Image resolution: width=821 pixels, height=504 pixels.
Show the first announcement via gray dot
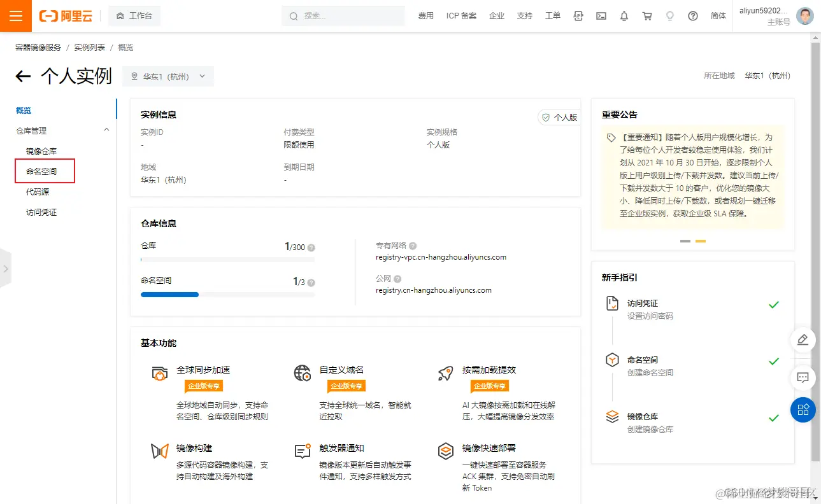[685, 241]
